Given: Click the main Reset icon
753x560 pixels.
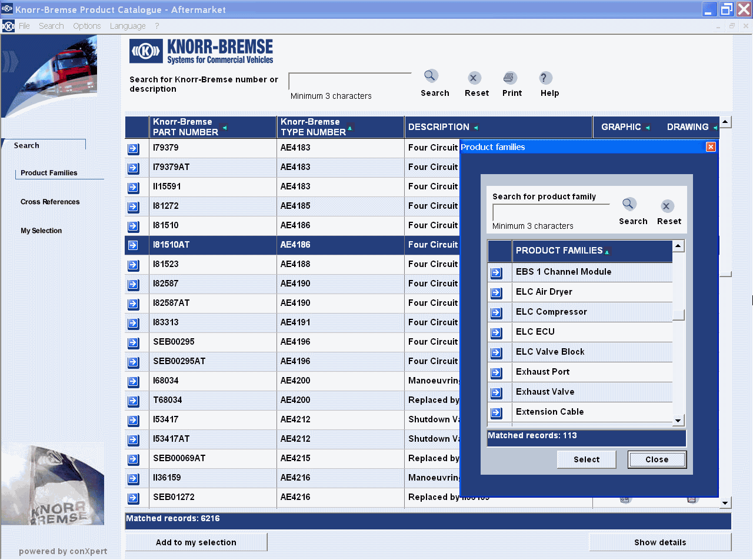Looking at the screenshot, I should (x=475, y=78).
